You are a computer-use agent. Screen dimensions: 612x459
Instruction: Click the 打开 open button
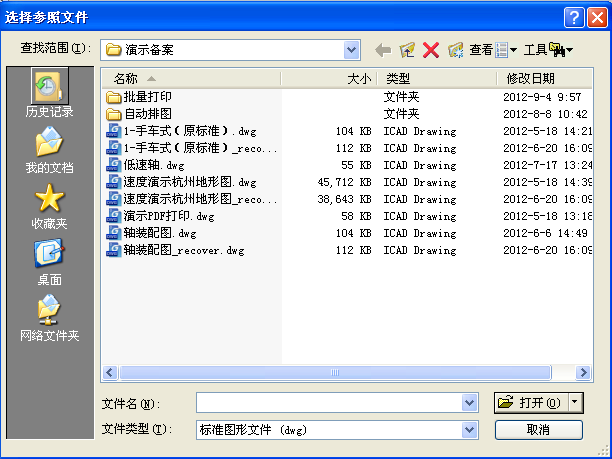click(x=531, y=402)
